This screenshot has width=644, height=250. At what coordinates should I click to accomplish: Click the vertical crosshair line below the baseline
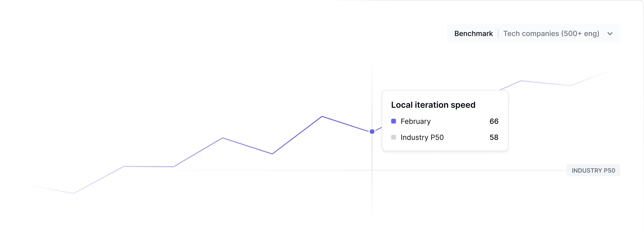[372, 195]
